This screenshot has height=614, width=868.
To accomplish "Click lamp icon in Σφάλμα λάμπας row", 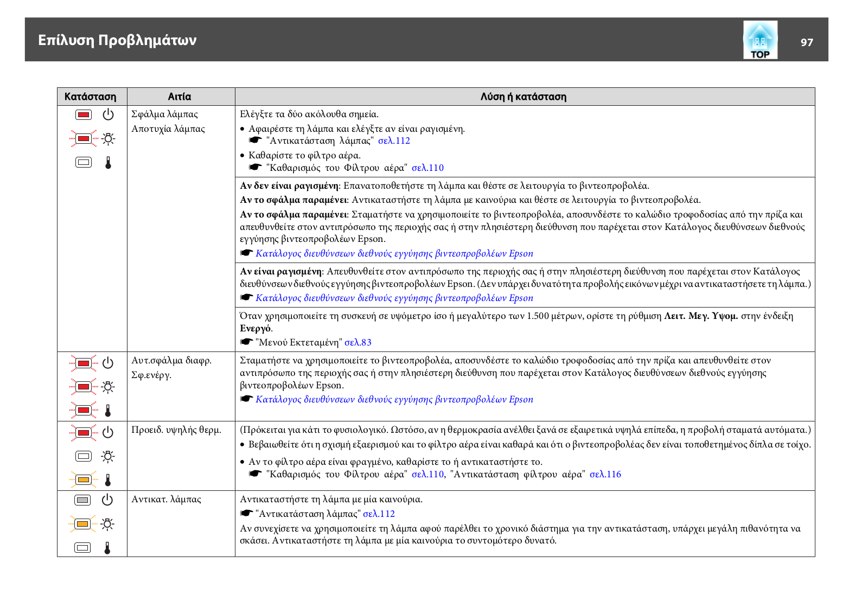I will tap(108, 139).
